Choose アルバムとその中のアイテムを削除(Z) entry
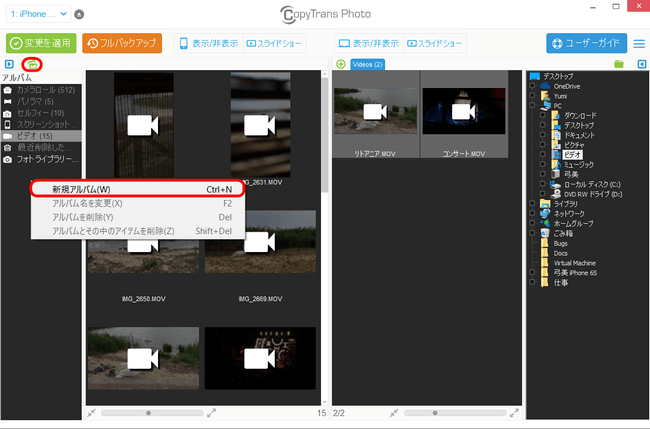 (x=138, y=231)
